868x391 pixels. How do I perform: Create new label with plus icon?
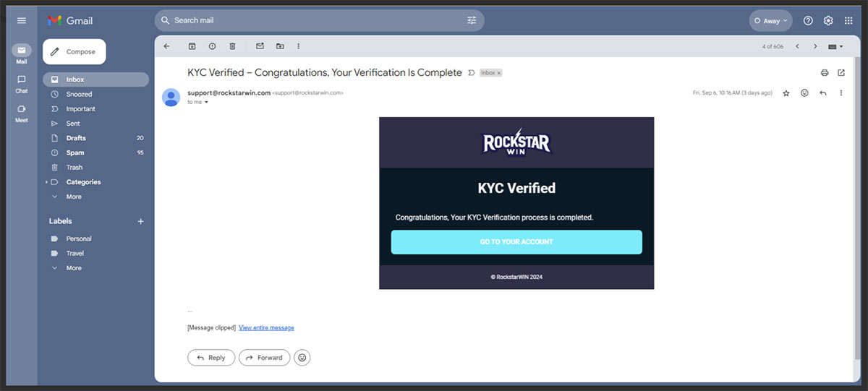point(140,221)
